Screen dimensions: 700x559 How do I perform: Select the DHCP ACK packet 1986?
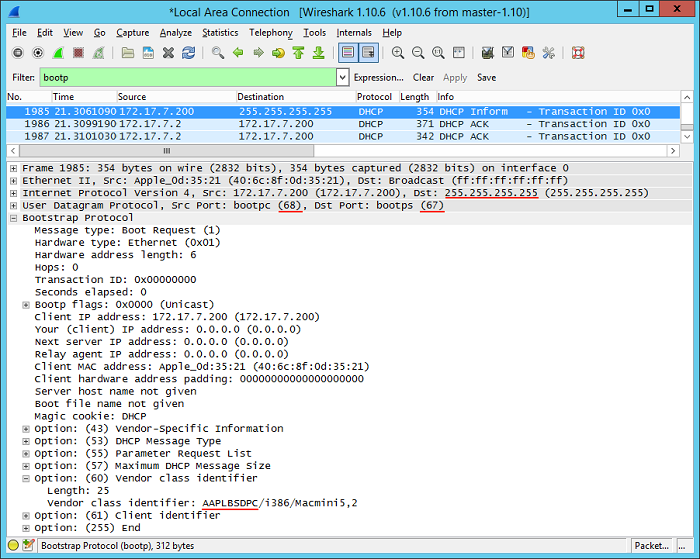[x=300, y=124]
